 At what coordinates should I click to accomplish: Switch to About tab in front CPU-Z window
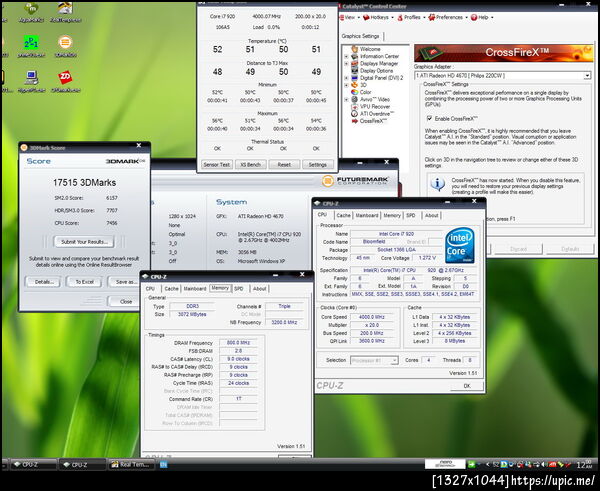pyautogui.click(x=431, y=215)
